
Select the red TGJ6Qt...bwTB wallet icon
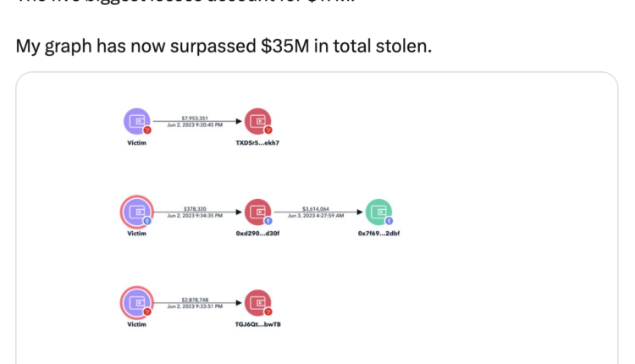[x=257, y=302]
